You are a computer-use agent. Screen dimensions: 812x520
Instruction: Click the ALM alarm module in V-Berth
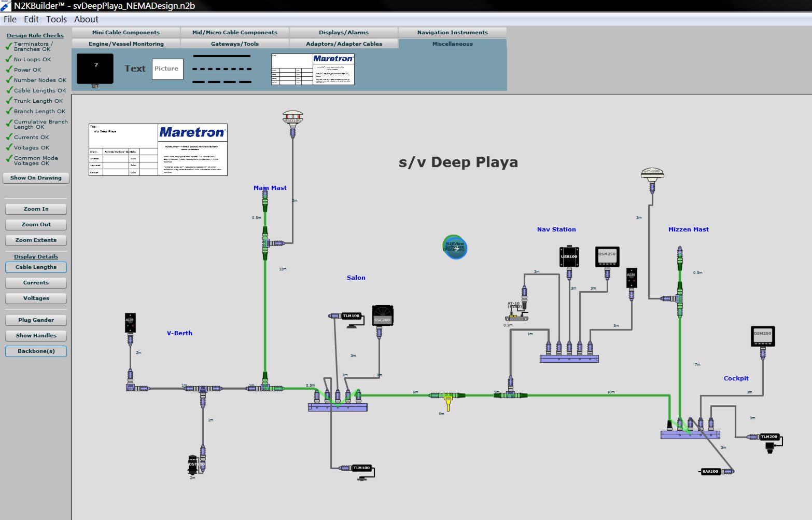tap(130, 322)
